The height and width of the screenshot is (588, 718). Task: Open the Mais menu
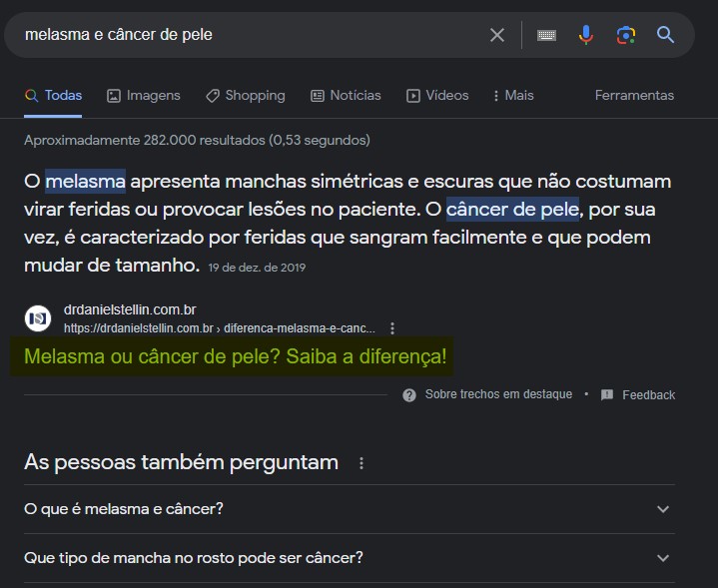(513, 95)
